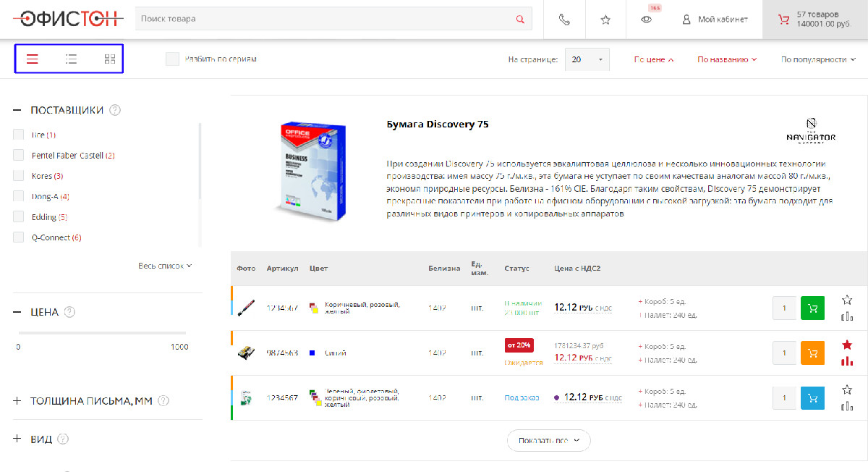Image resolution: width=868 pixels, height=472 pixels.
Task: Expand the Толщина письма, мм filter
Action: coord(17,400)
